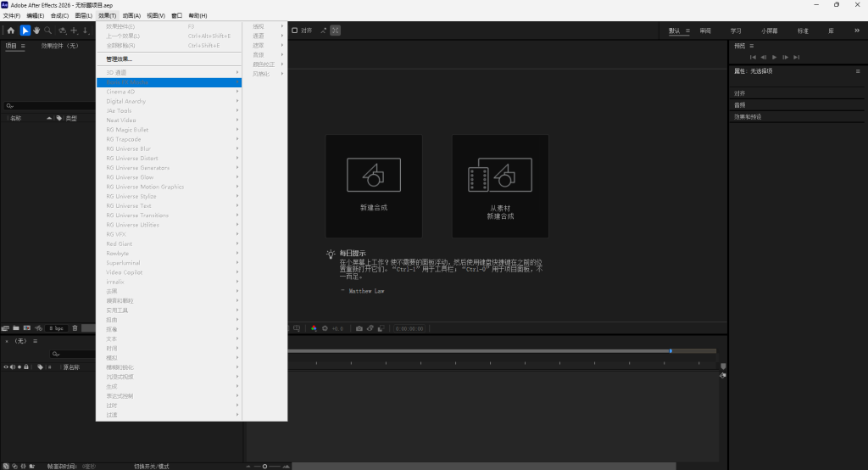Expand the Cinema 4D submenu
Screen dimensions: 868x470
coord(169,92)
